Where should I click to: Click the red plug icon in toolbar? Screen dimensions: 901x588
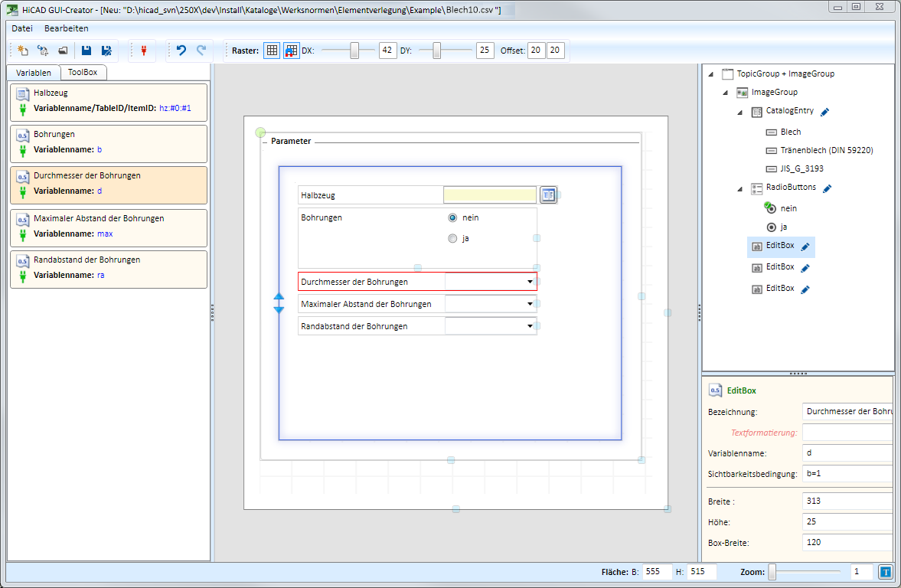click(x=143, y=51)
